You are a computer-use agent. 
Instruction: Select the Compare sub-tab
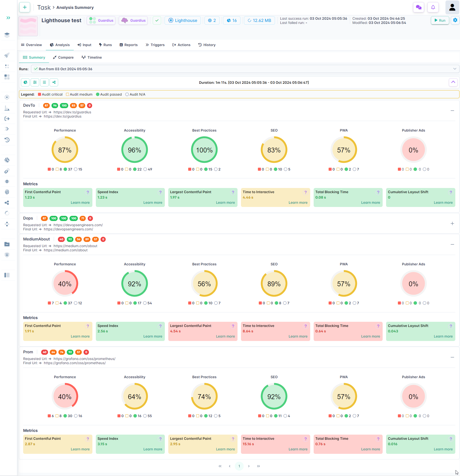click(x=63, y=57)
